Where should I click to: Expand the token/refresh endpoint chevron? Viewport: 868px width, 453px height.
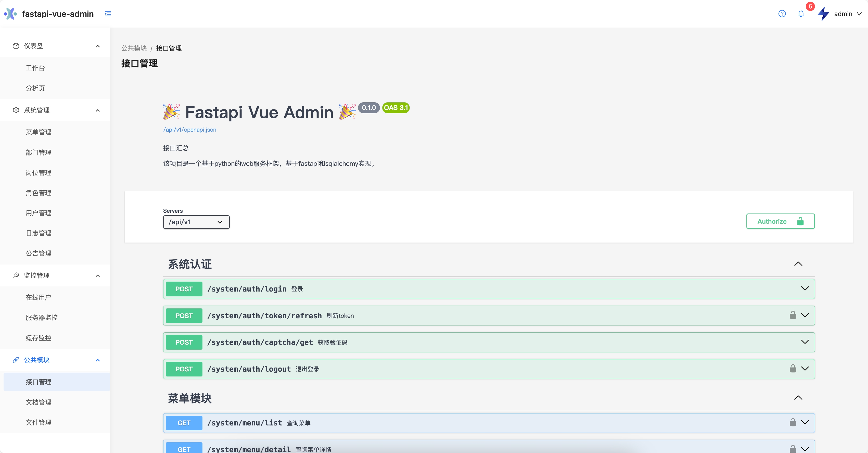pos(805,315)
